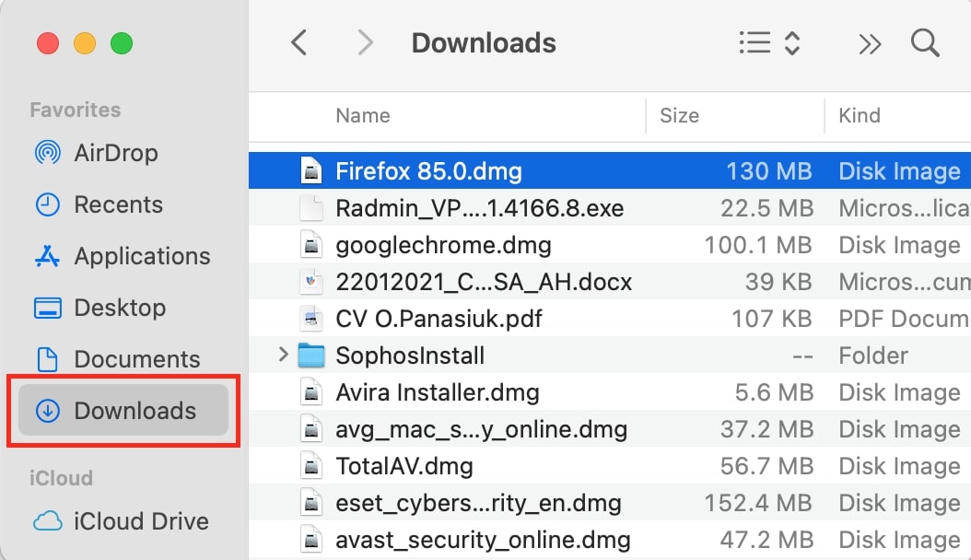
Task: Click the Applications sidebar icon
Action: coord(48,255)
